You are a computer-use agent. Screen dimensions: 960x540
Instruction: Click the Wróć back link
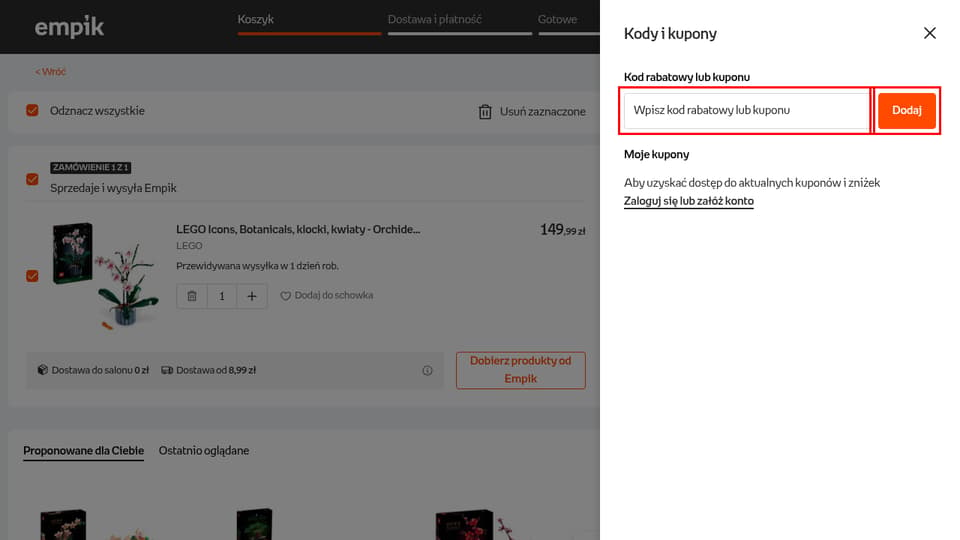(50, 72)
